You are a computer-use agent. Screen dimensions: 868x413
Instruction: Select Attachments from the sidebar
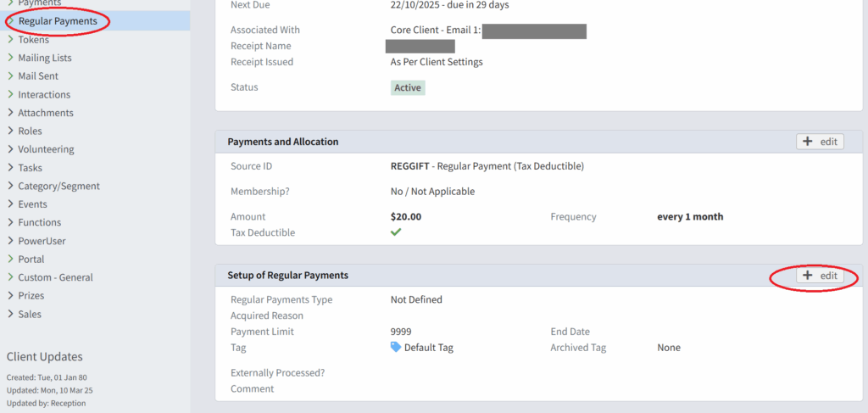46,113
